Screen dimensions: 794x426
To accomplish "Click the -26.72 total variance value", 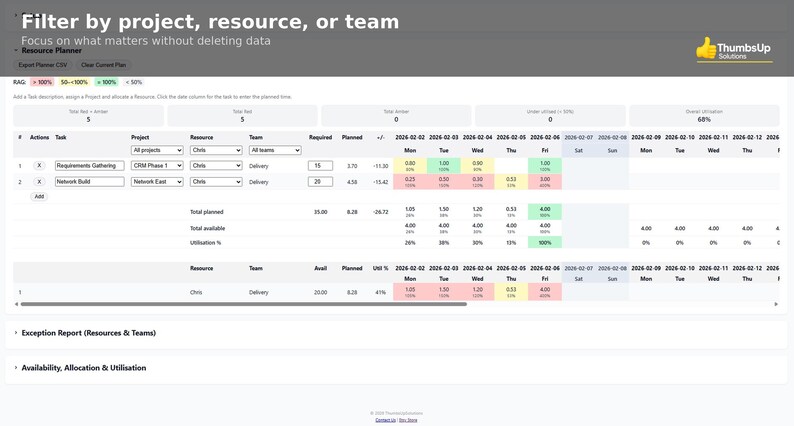I will [x=381, y=212].
